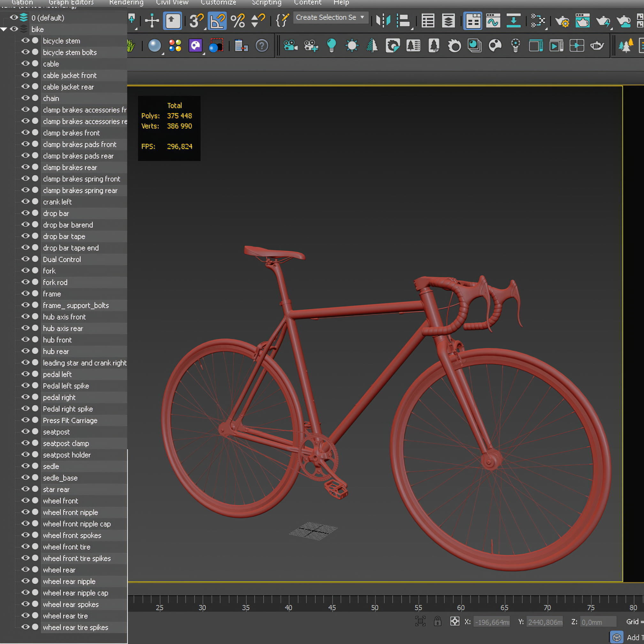
Task: Select the Press Fit Carriage object
Action: click(84, 420)
